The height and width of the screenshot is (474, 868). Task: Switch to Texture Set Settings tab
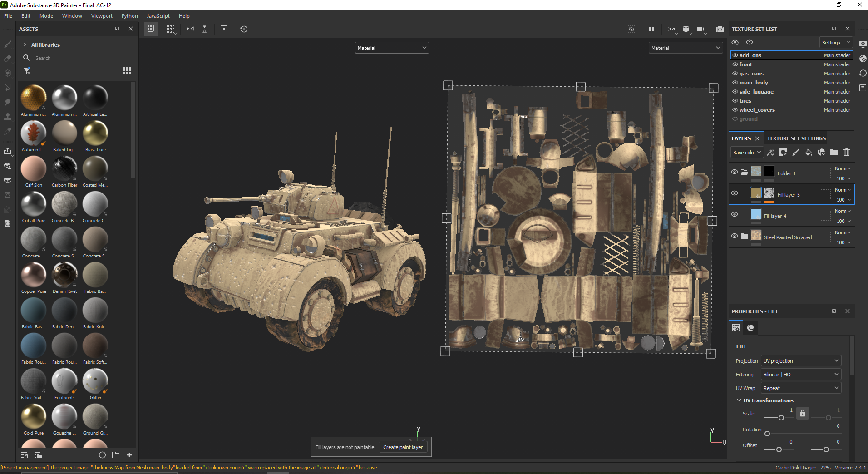796,138
